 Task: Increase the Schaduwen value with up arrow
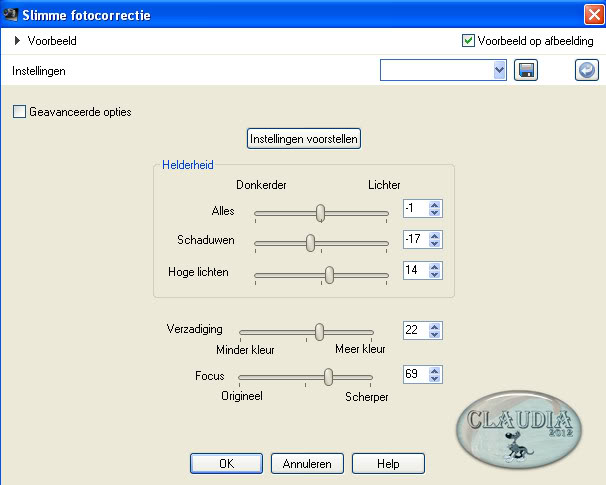coord(434,236)
